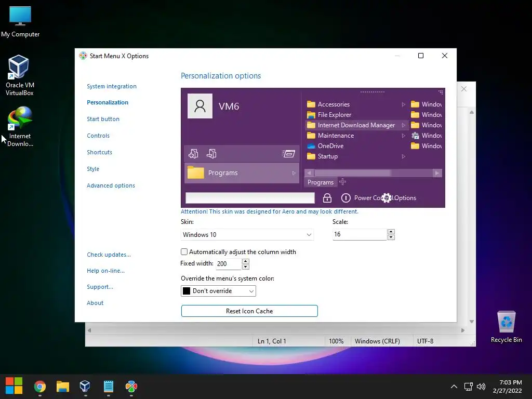
Task: Decrease the Fixed width with down arrow
Action: (246, 267)
